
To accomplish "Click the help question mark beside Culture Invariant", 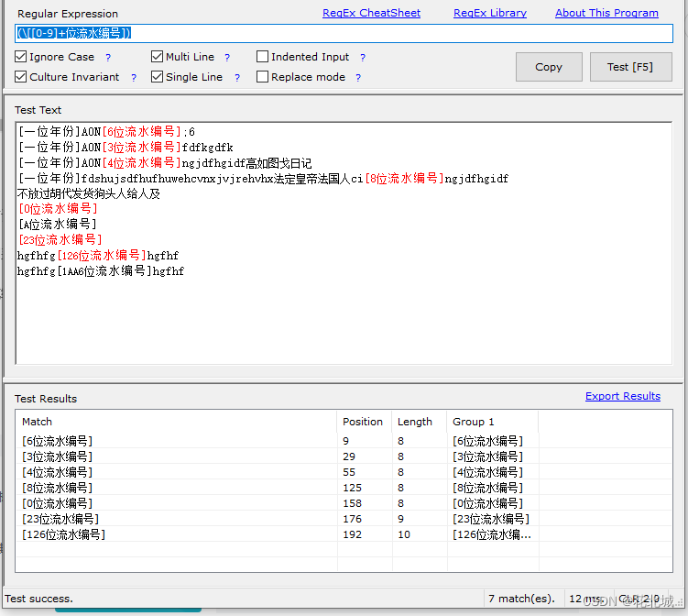I will pyautogui.click(x=134, y=78).
